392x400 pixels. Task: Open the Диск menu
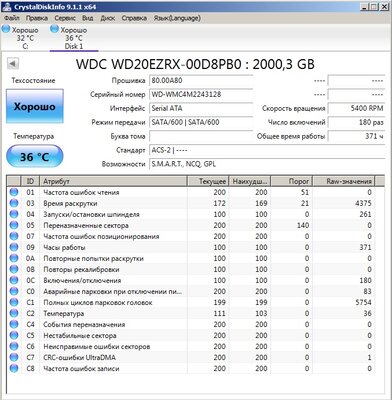click(107, 18)
